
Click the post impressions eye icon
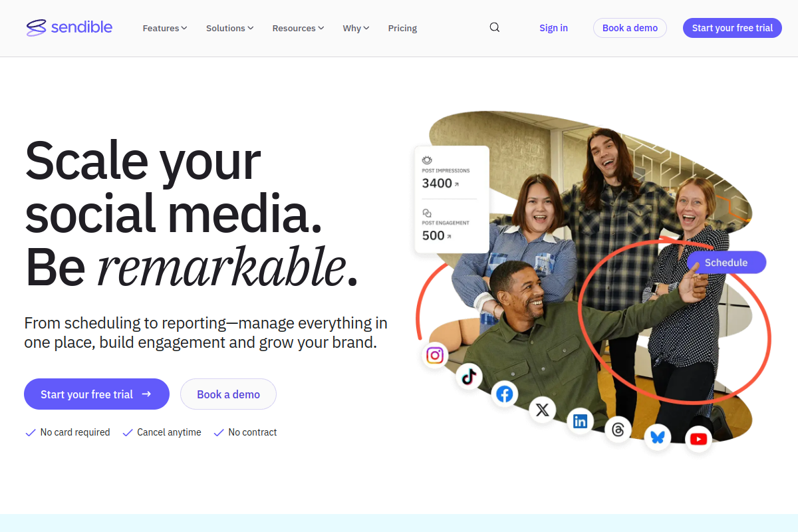click(x=427, y=160)
